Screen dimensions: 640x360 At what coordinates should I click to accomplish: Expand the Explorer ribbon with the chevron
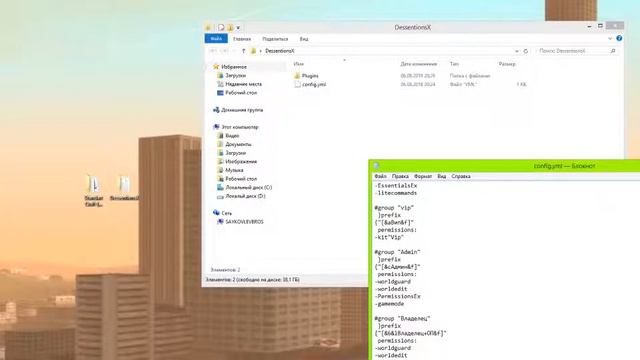point(610,38)
